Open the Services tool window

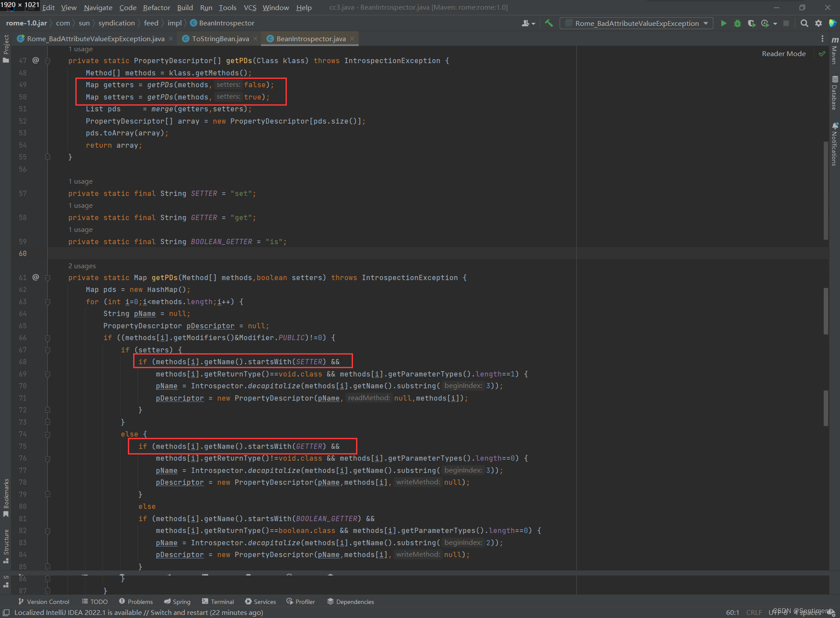pos(261,601)
